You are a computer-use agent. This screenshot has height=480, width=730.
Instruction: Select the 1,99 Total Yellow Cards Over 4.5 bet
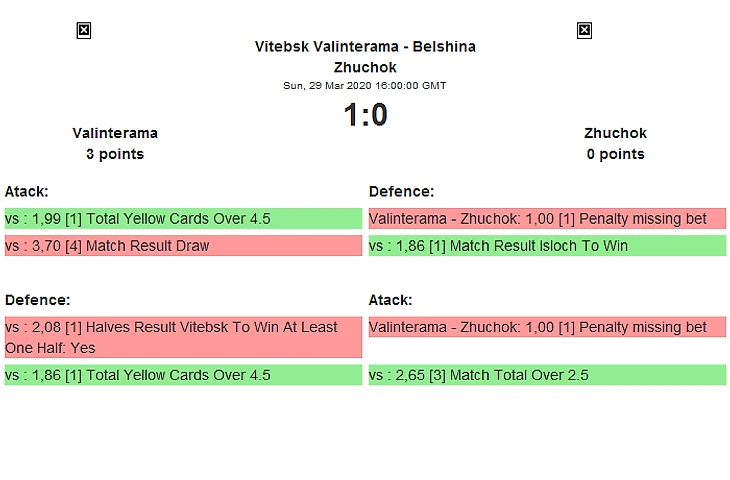(x=183, y=219)
